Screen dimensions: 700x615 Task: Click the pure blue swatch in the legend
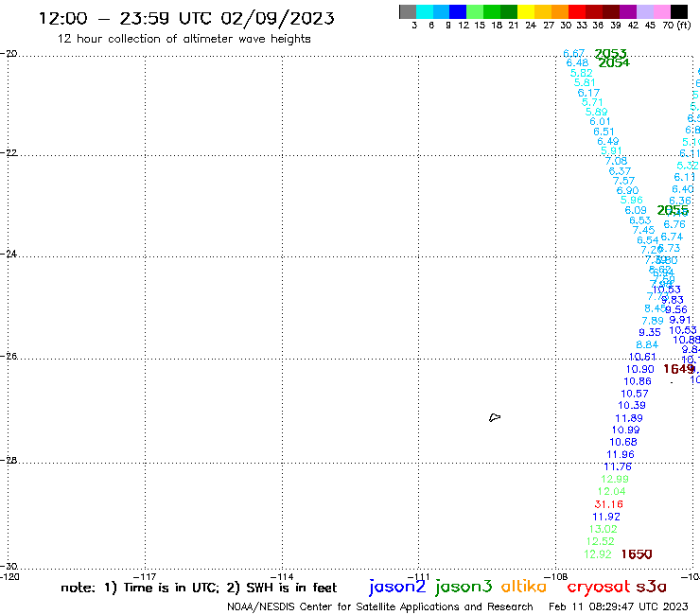coord(458,11)
